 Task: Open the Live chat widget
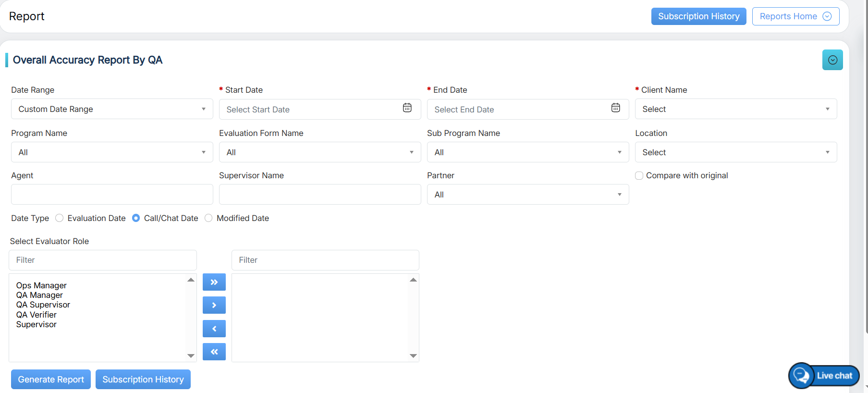[824, 376]
